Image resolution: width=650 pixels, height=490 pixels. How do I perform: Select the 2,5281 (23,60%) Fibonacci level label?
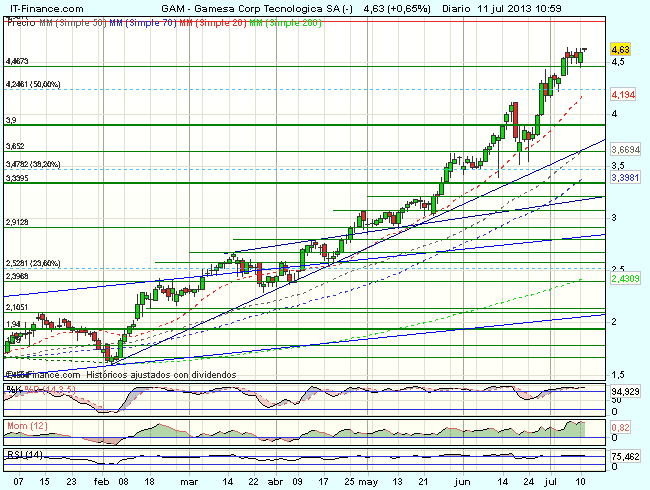(33, 263)
